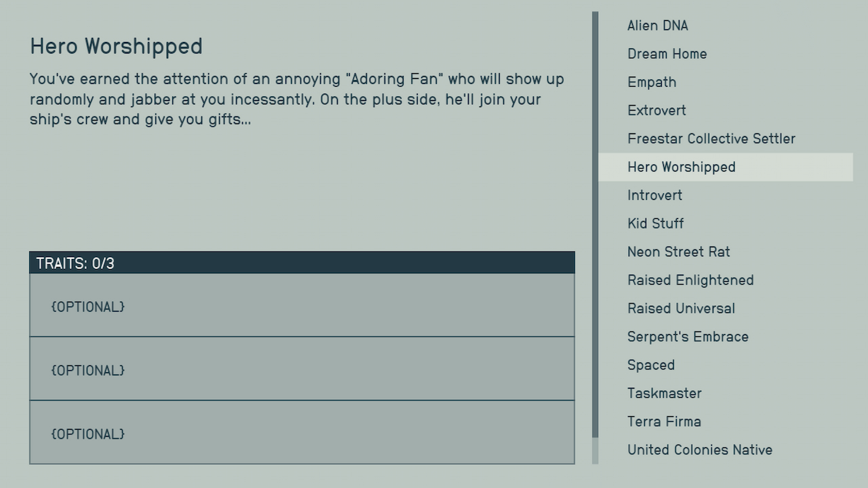
Task: Click the highlighted Hero Worshipped entry
Action: (681, 167)
